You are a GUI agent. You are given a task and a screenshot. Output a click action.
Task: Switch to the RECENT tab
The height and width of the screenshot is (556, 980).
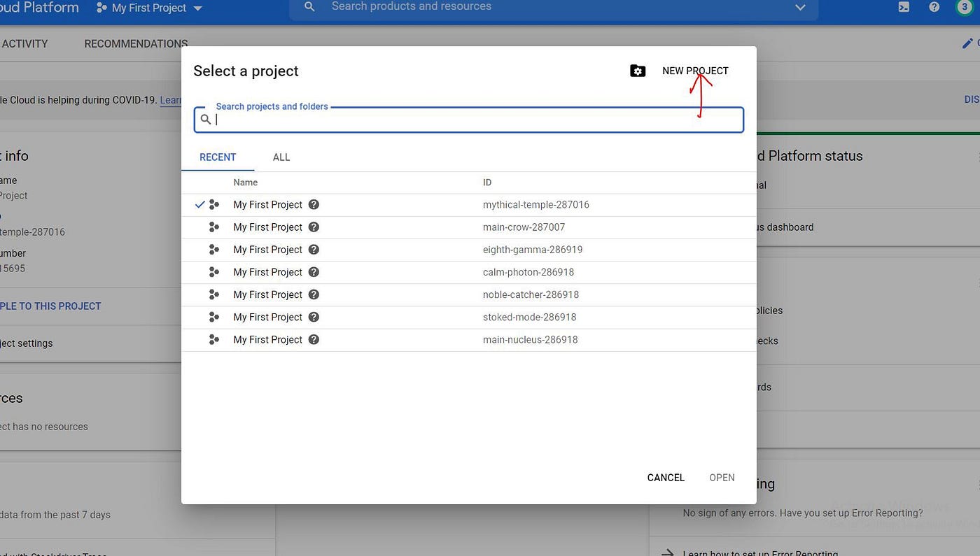click(x=218, y=157)
